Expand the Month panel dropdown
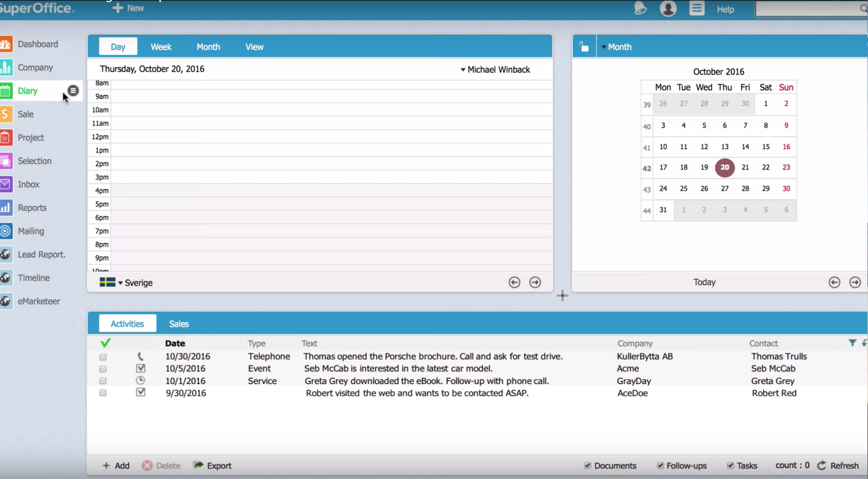 pos(617,47)
